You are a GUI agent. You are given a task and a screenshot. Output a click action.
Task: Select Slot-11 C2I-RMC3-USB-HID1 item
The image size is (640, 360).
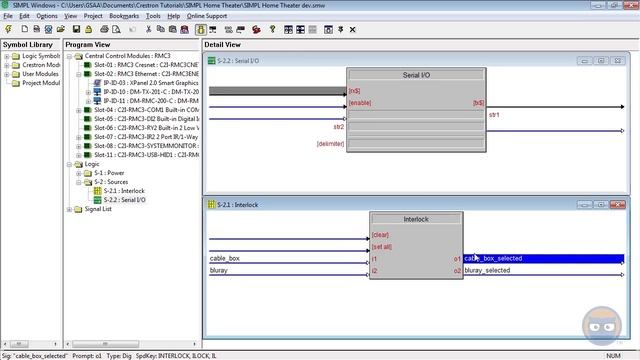[147, 155]
